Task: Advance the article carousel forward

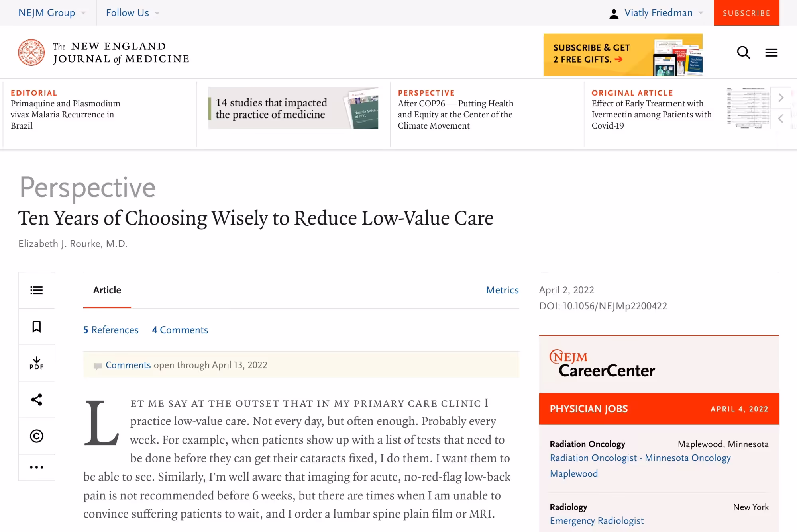Action: (x=781, y=98)
